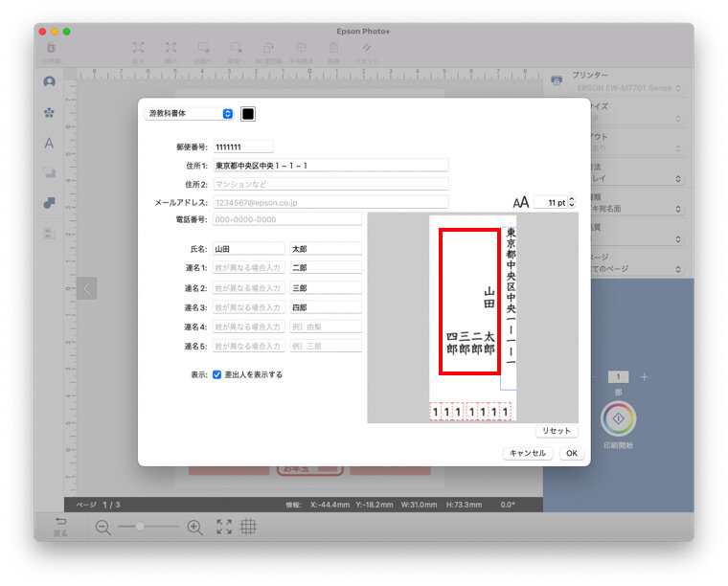Click the 郵便番号 postal code field
Screen dimensions: 728x586
243,147
